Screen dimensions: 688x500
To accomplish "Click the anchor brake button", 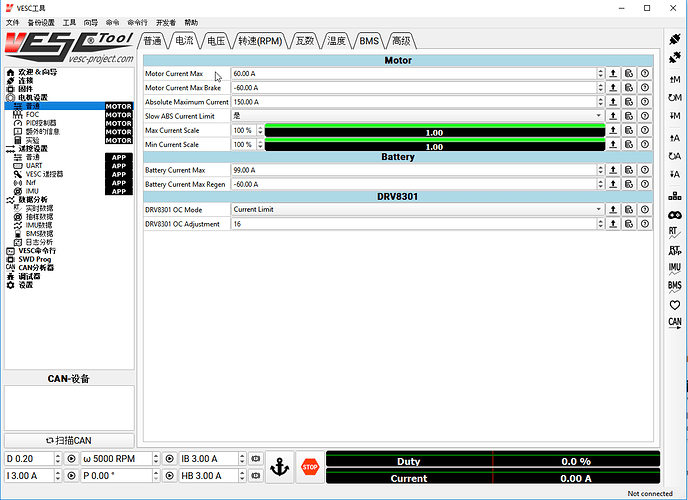I will [x=281, y=467].
